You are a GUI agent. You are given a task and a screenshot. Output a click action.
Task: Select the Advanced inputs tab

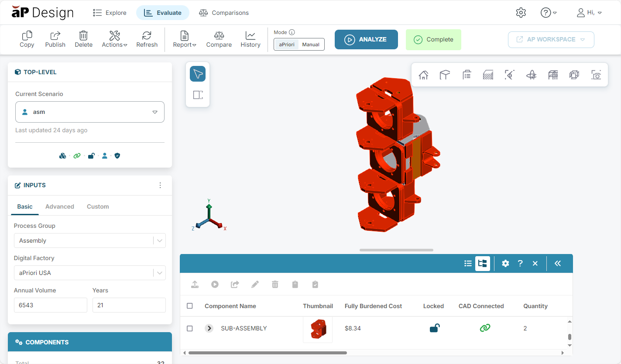[60, 206]
